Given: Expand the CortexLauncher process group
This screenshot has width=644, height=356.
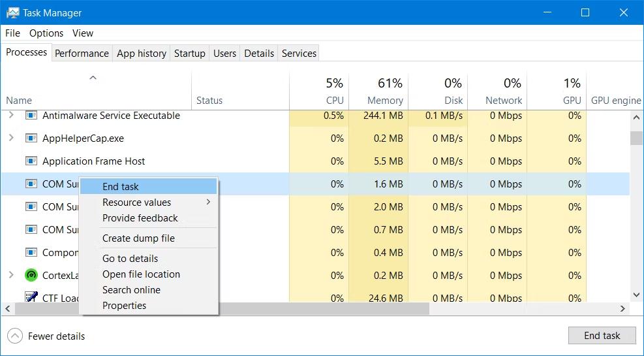Looking at the screenshot, I should pos(11,276).
